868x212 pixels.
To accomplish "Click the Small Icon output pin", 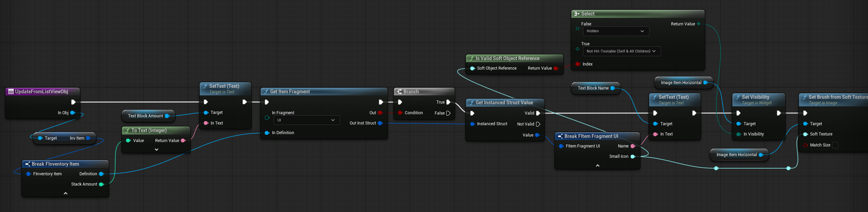I will (633, 157).
